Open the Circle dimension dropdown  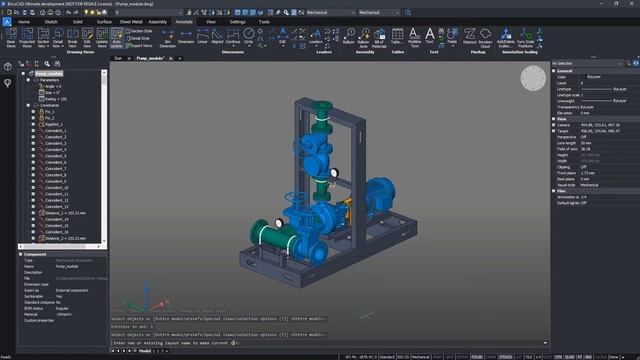point(248,46)
